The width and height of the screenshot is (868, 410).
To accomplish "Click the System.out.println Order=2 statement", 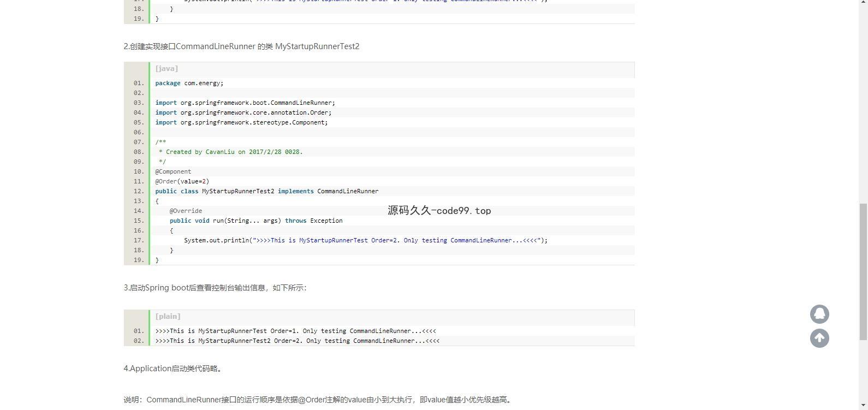I will [x=365, y=240].
